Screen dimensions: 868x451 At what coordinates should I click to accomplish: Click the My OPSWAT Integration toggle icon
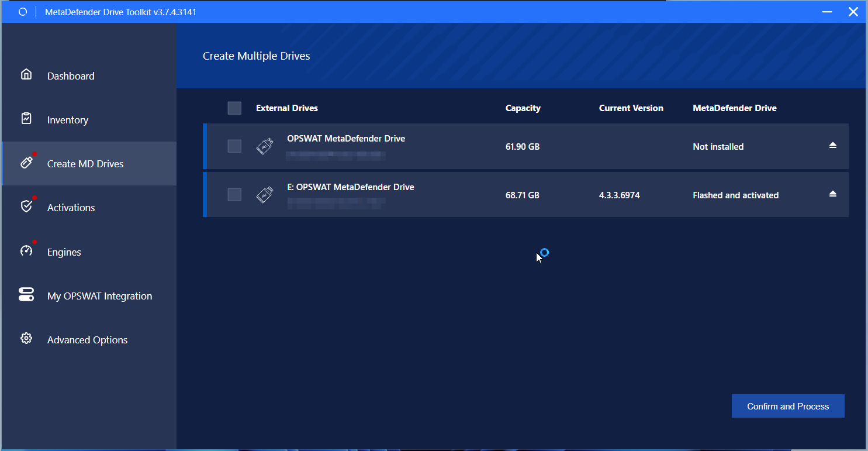point(26,294)
